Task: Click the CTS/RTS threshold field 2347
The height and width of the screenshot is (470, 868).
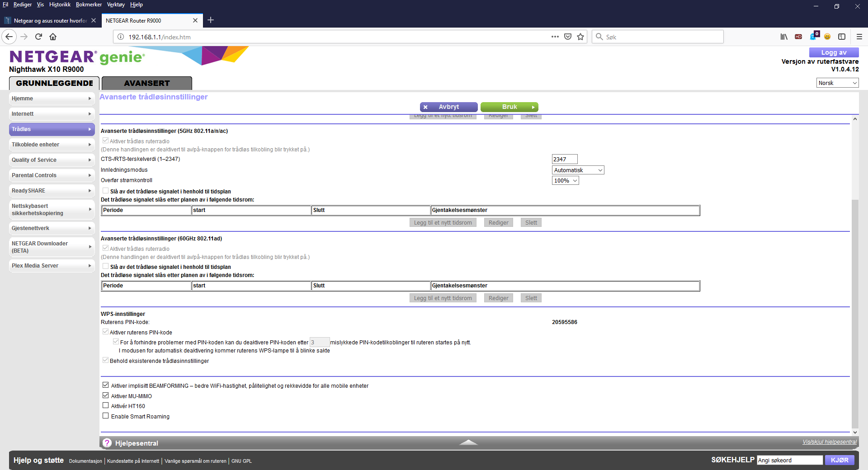Action: click(565, 159)
